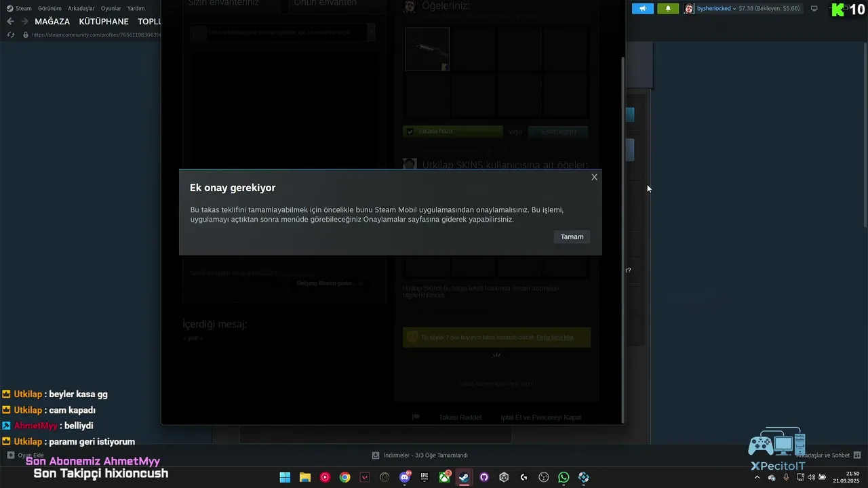Open File Explorer from taskbar
Image resolution: width=868 pixels, height=488 pixels.
coord(304,477)
